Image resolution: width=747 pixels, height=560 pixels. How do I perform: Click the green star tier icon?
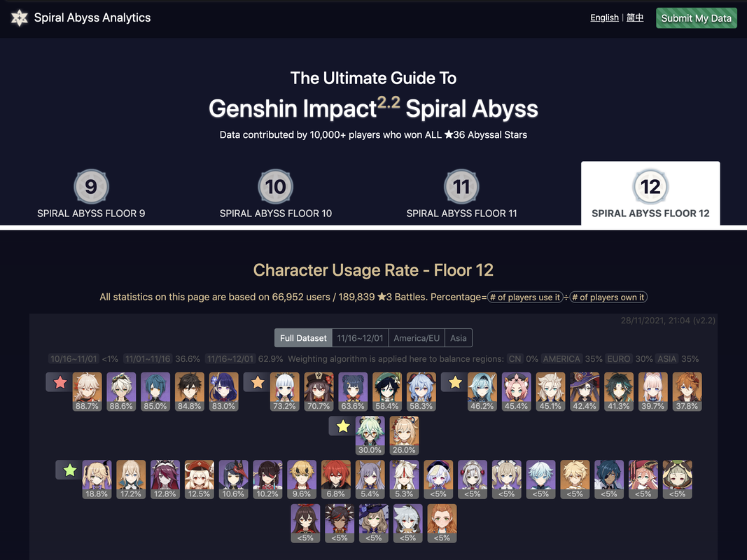tap(70, 470)
